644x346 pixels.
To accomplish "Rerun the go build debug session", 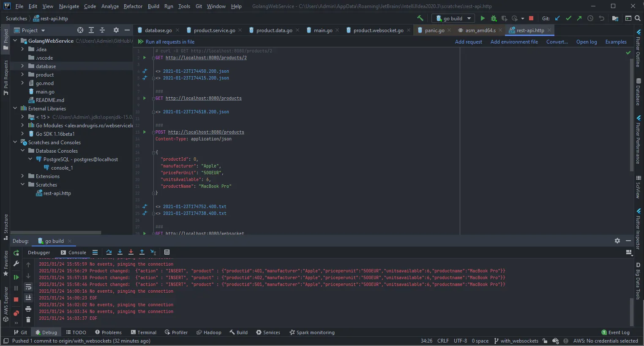I will point(16,253).
